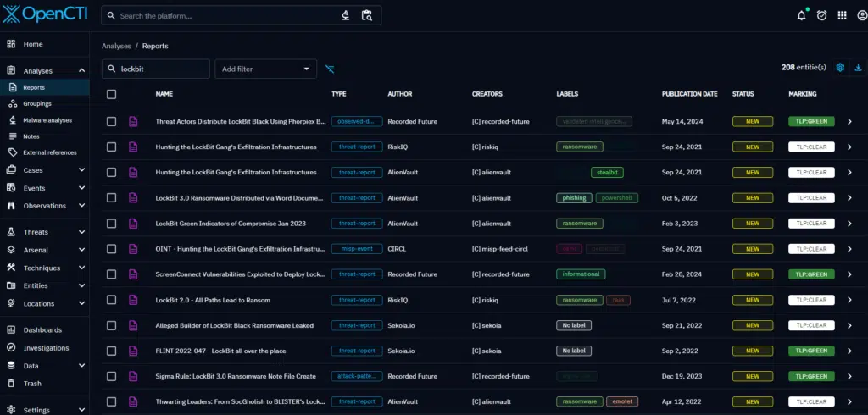
Task: Click the Groupings icon in sidebar
Action: point(12,103)
